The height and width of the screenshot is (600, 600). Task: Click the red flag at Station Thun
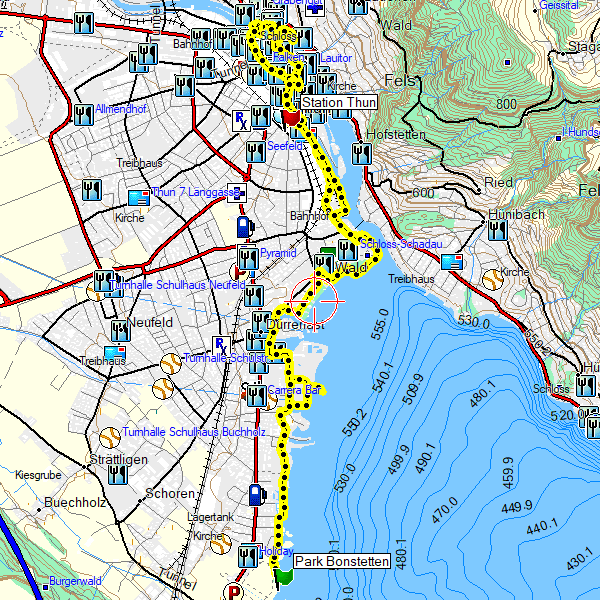pyautogui.click(x=291, y=118)
